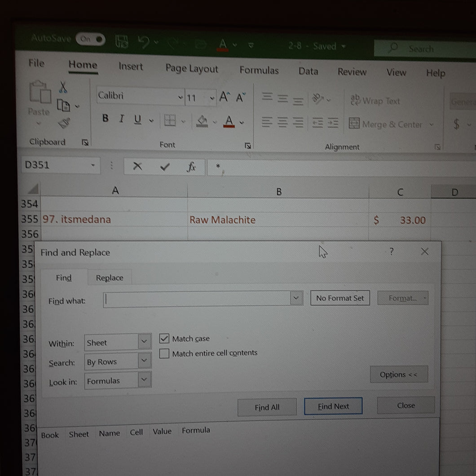Click Increase Font Size icon

225,97
